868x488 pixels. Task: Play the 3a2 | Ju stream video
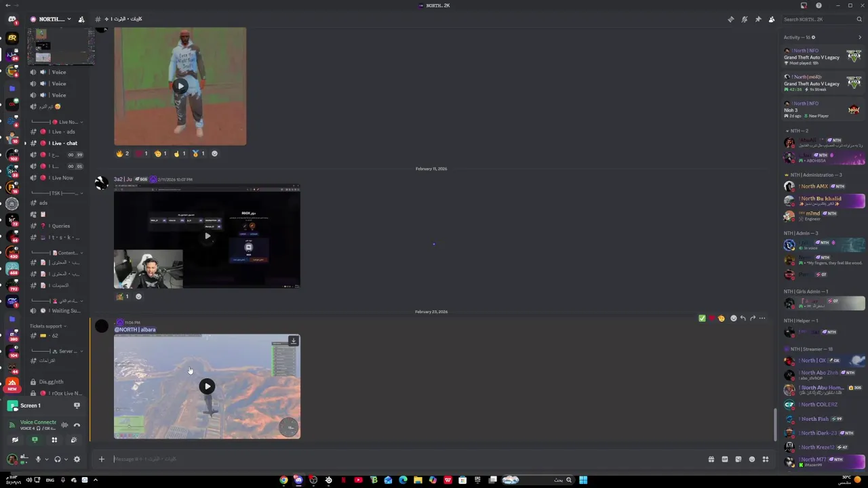[x=208, y=236]
